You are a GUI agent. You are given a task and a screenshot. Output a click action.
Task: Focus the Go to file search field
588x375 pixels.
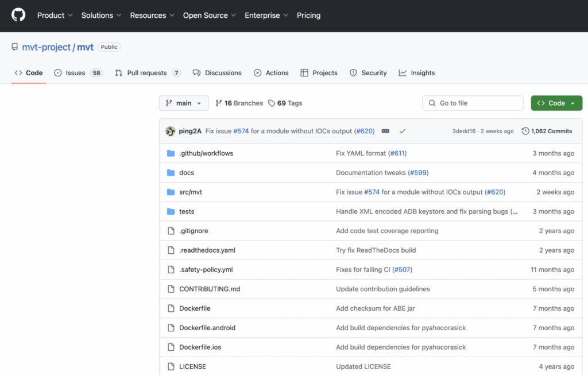coord(473,103)
